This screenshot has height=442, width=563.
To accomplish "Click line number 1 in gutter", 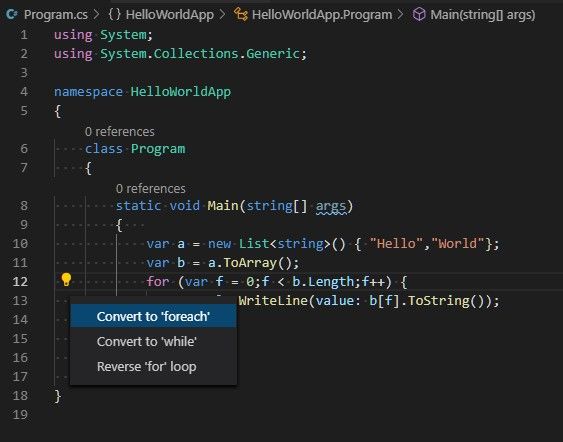I will (x=24, y=35).
